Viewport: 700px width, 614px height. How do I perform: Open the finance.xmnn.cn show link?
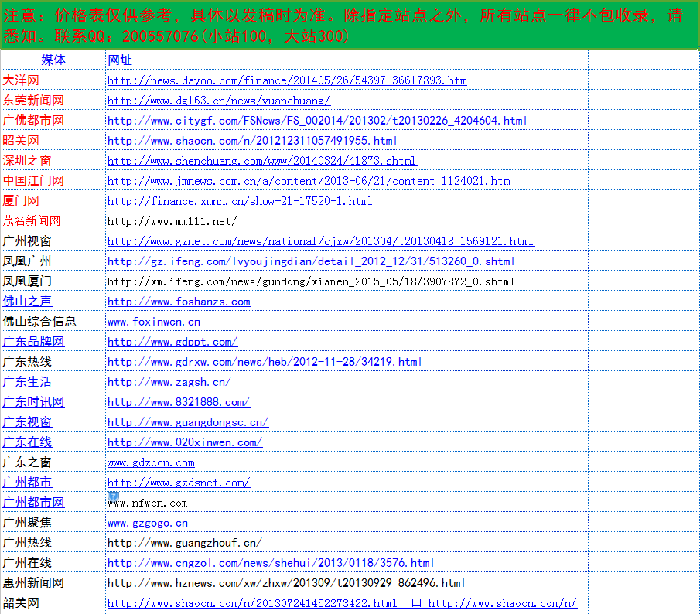(241, 201)
